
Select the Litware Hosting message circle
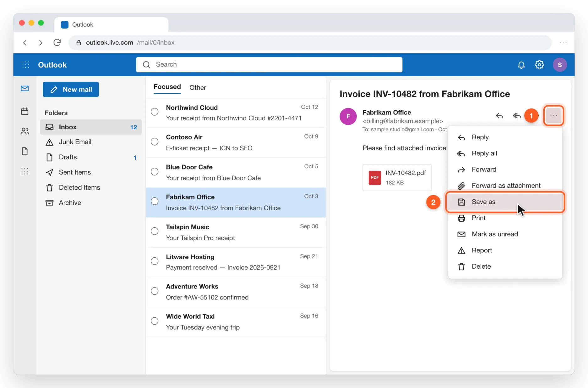(x=155, y=261)
